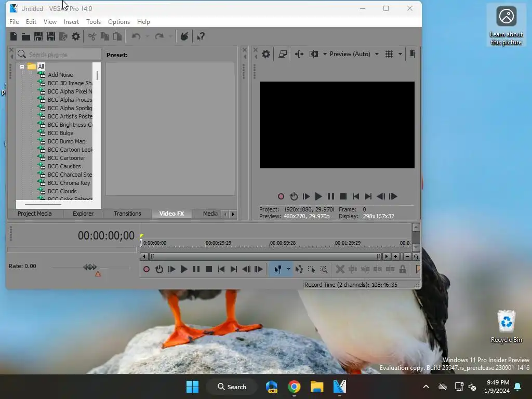Viewport: 532px width, 399px height.
Task: Open the Normal Edit tool dropdown arrow
Action: [288, 270]
